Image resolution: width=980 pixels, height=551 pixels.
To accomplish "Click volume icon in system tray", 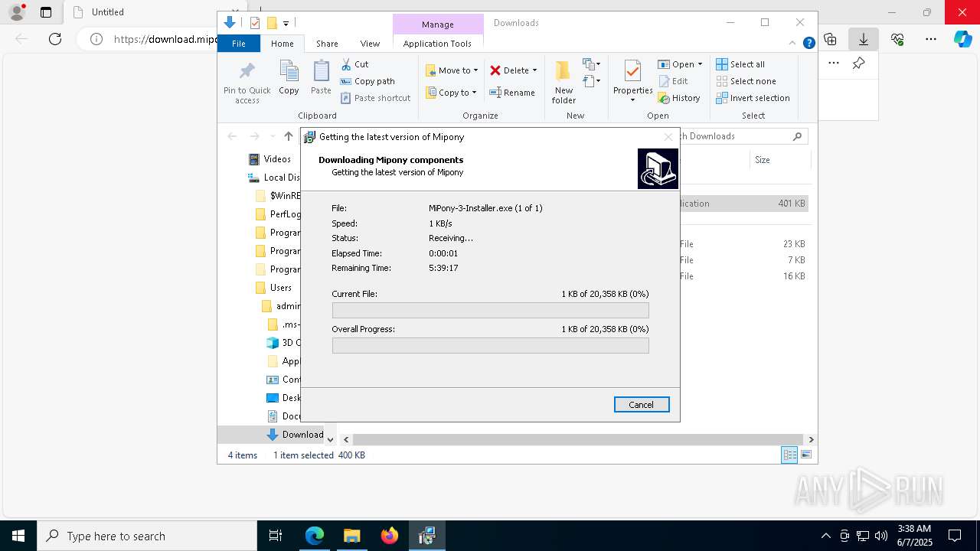I will coord(881,536).
